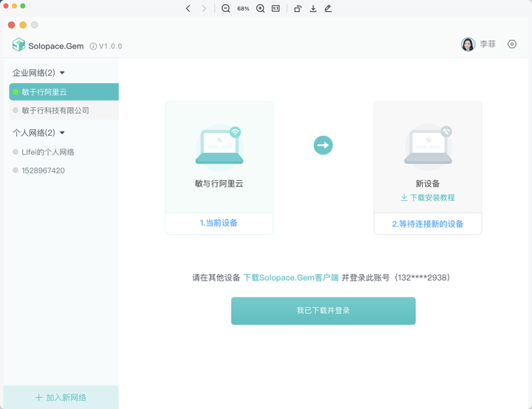Click the user avatar for 李菲
The image size is (532, 409).
coord(468,44)
